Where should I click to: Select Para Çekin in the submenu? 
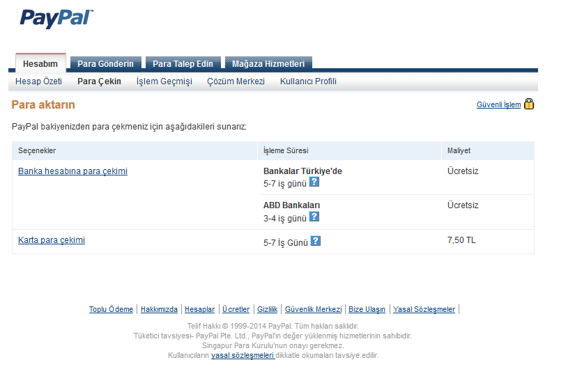click(99, 81)
